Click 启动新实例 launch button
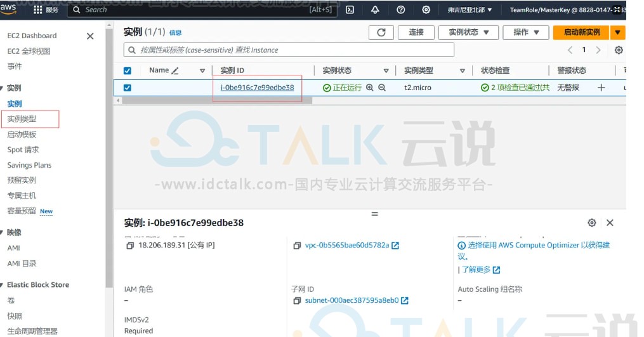This screenshot has width=644, height=337. point(582,32)
